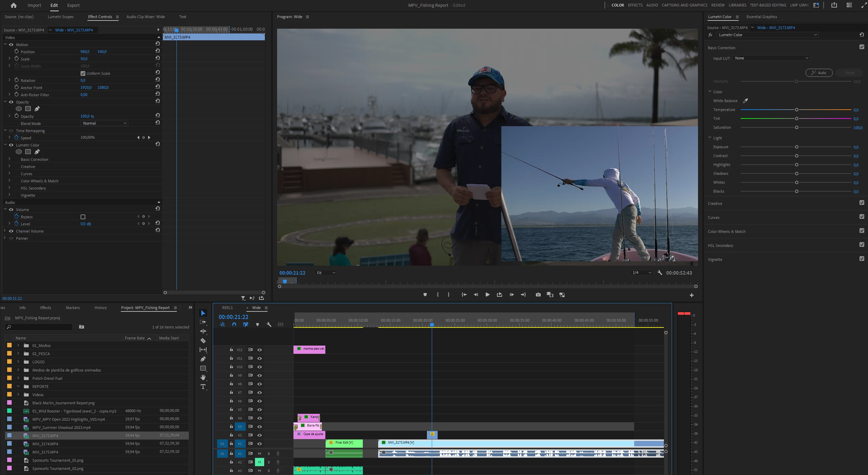Open the Export tab in the header
868x475 pixels.
(x=73, y=5)
